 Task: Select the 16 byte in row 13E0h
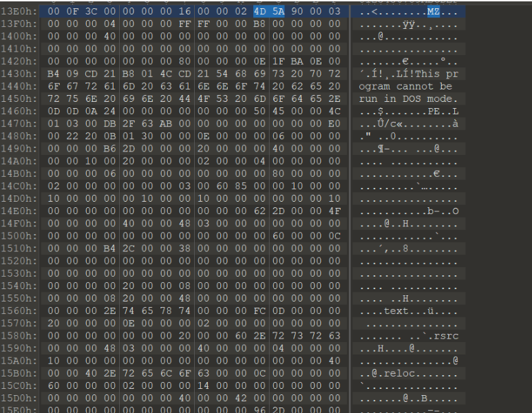pos(184,11)
